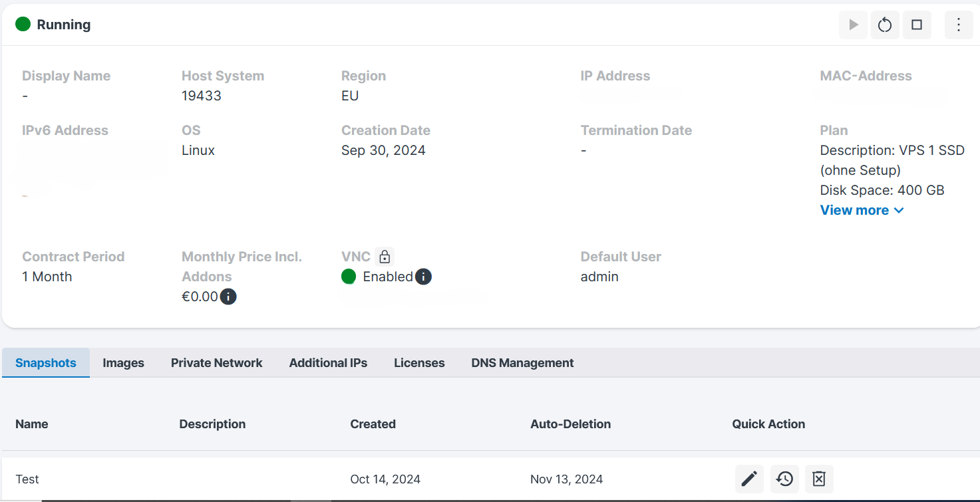Screen dimensions: 980x502
Task: Open the three-dot more options menu
Action: [959, 25]
